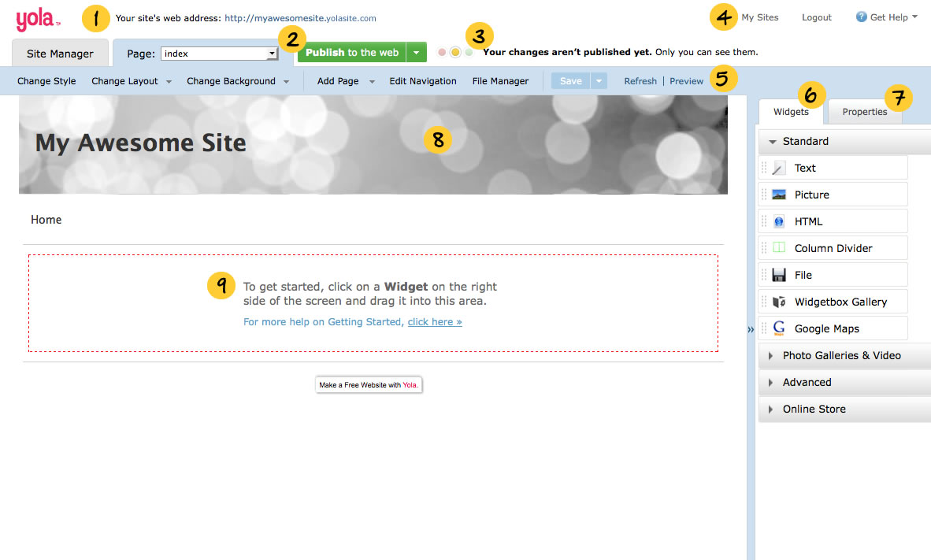The width and height of the screenshot is (931, 560).
Task: Click the Picture widget landscape icon
Action: click(778, 195)
